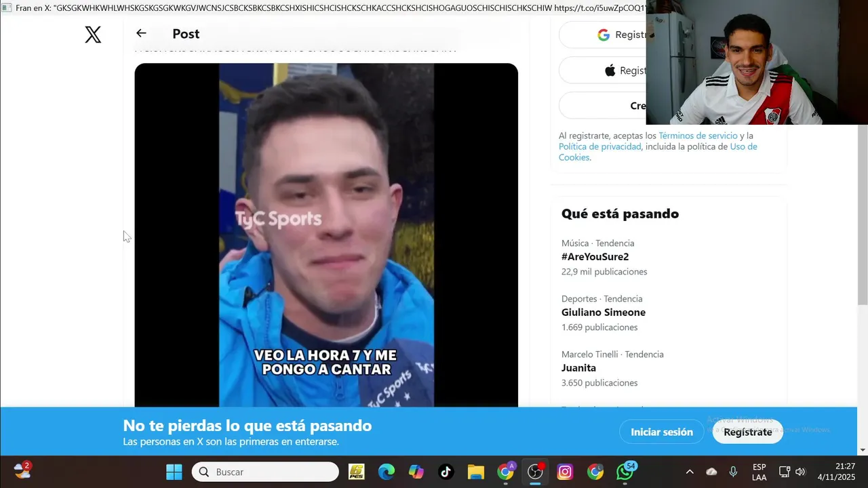Open the Juanita trend
Image resolution: width=868 pixels, height=488 pixels.
click(x=578, y=368)
